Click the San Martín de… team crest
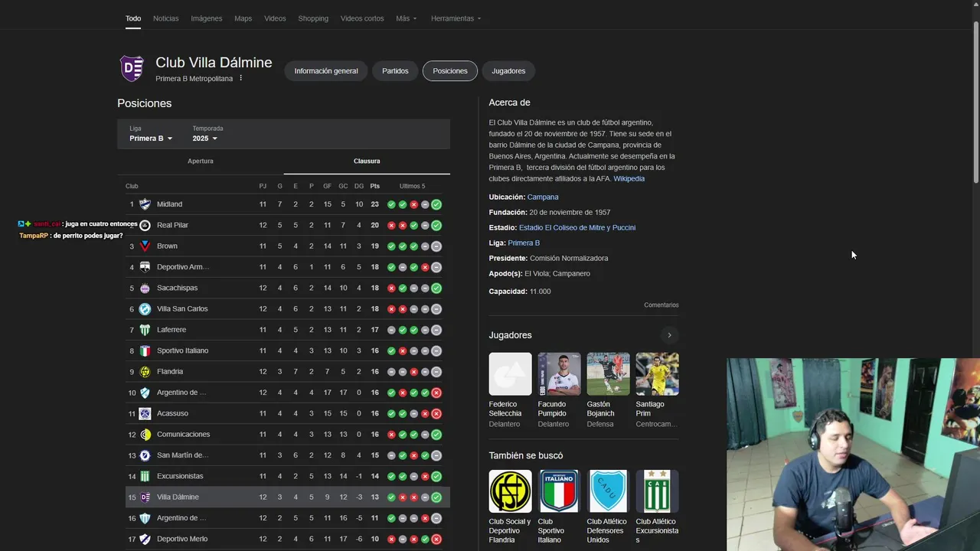 (x=145, y=455)
